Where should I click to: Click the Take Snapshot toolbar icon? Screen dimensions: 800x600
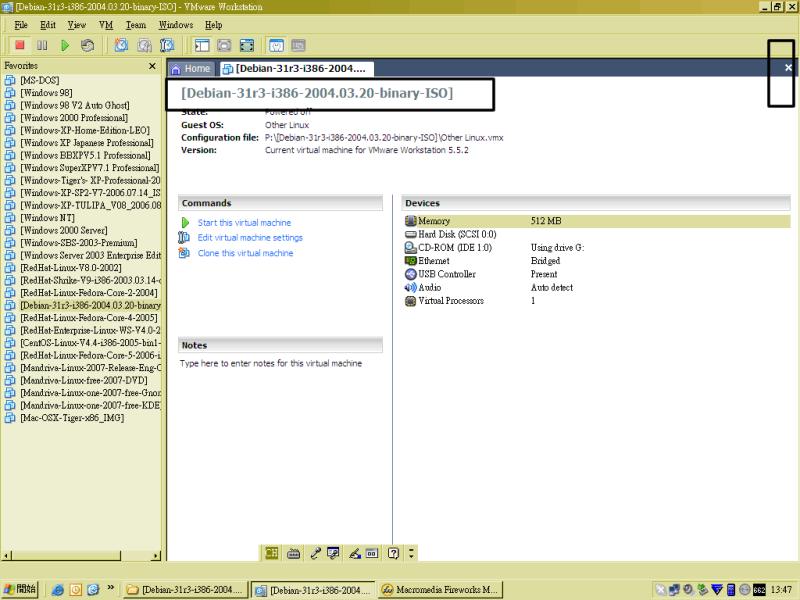[121, 45]
